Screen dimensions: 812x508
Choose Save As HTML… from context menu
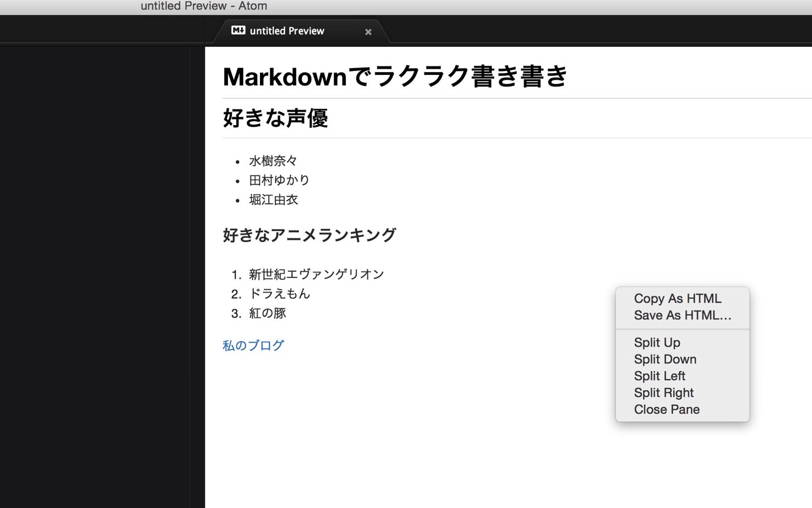click(x=683, y=315)
